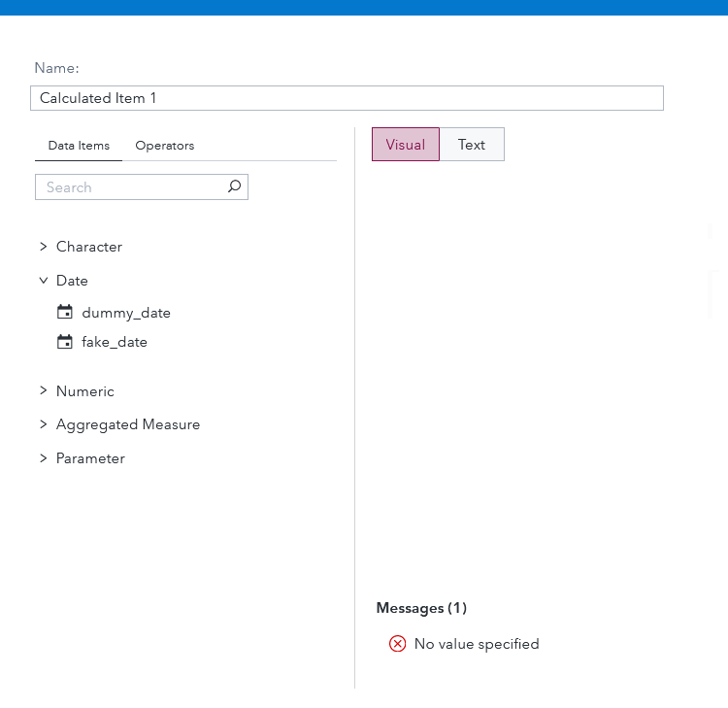This screenshot has width=728, height=708.
Task: Click the Aggregated Measure label
Action: pos(128,424)
